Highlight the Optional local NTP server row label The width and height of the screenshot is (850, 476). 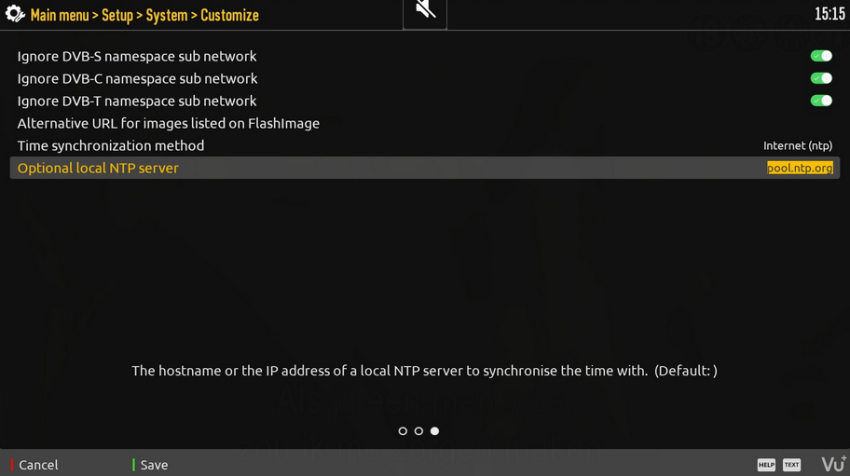98,168
